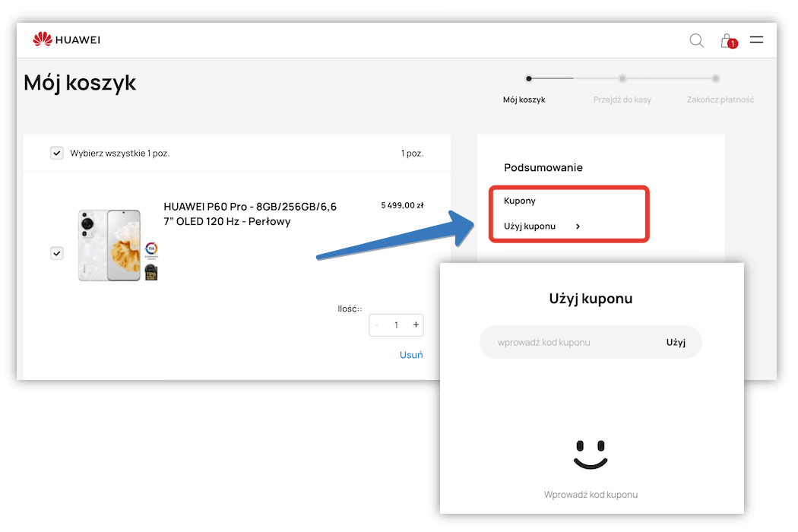This screenshot has height=532, width=798.
Task: Click the smiley face icon in coupon popup
Action: click(x=591, y=454)
